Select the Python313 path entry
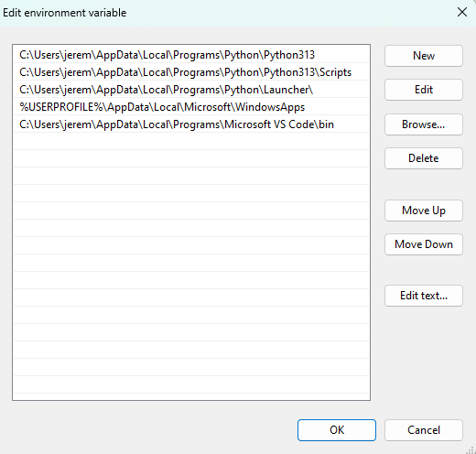This screenshot has height=454, width=476. pos(191,55)
